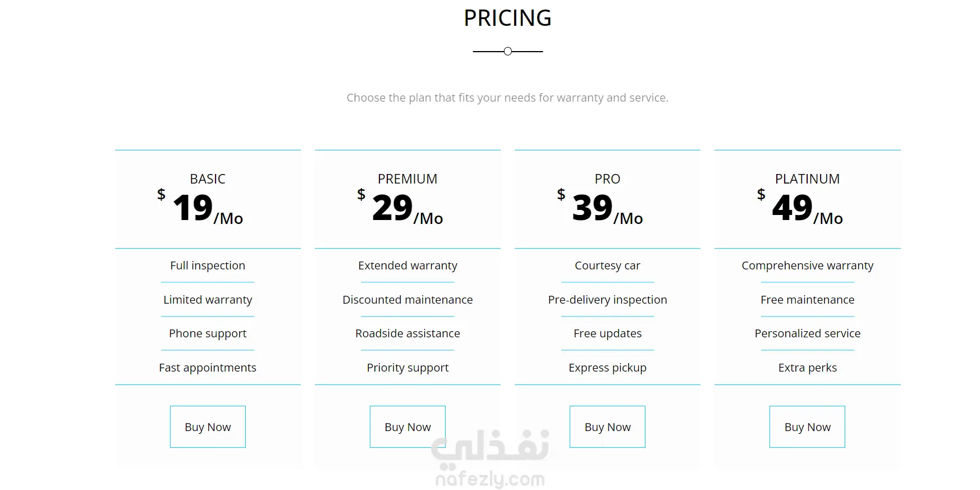Click the circle ornament under the Pricing heading
The image size is (980, 490).
(508, 52)
